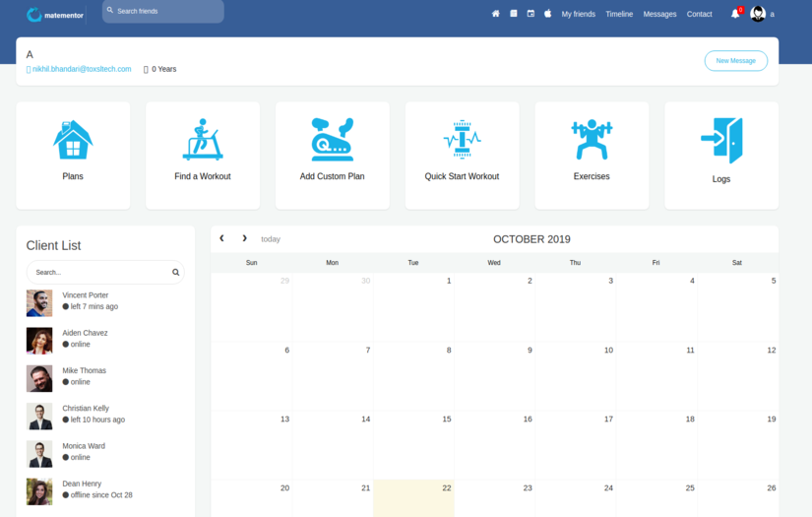Select October 26 on the calendar
The image size is (812, 517).
click(x=738, y=498)
